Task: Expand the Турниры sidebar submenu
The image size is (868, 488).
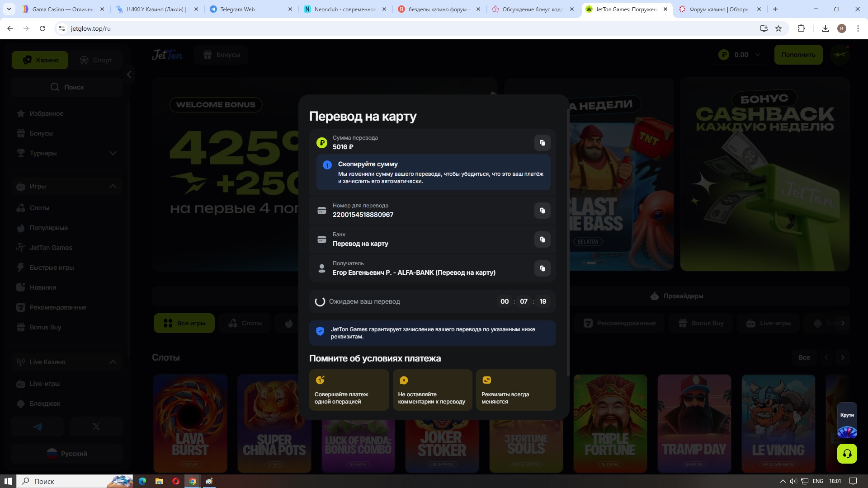Action: [x=113, y=153]
